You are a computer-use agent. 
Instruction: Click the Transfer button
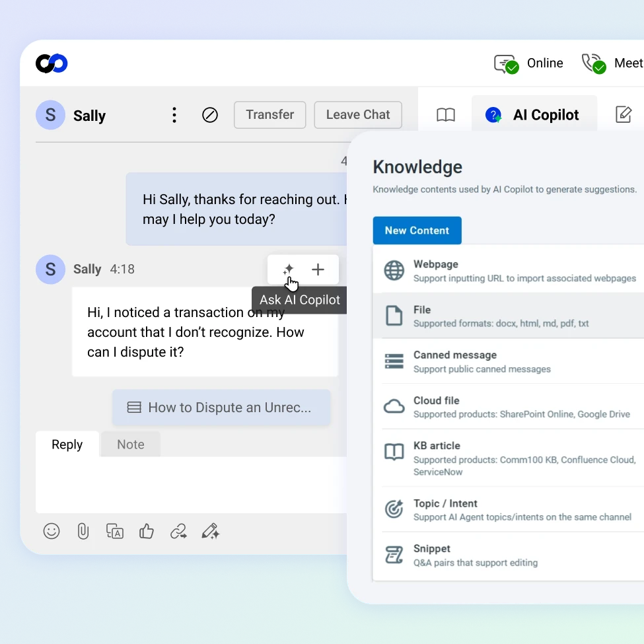click(270, 114)
